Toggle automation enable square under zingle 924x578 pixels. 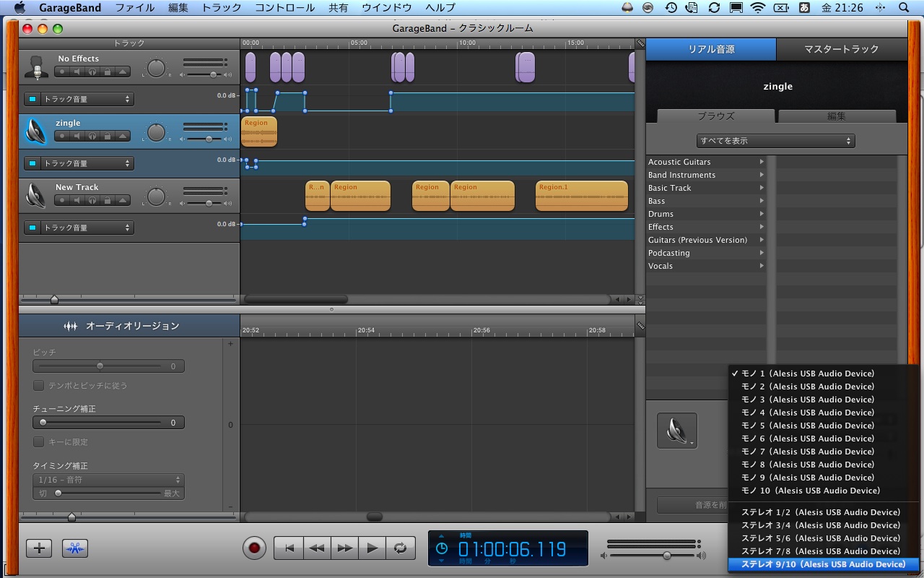[x=32, y=163]
